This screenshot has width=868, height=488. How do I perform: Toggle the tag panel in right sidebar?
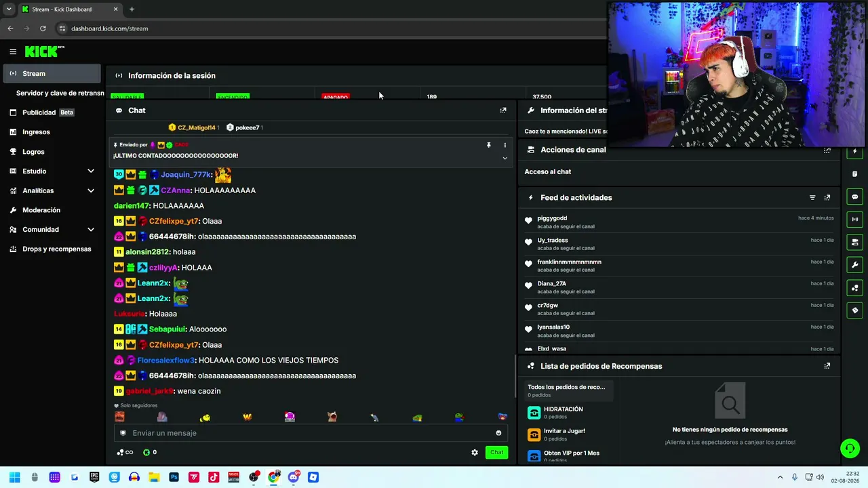click(854, 310)
